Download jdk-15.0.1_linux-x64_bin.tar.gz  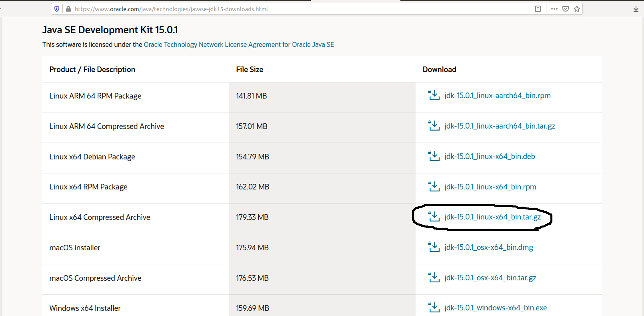coord(492,217)
